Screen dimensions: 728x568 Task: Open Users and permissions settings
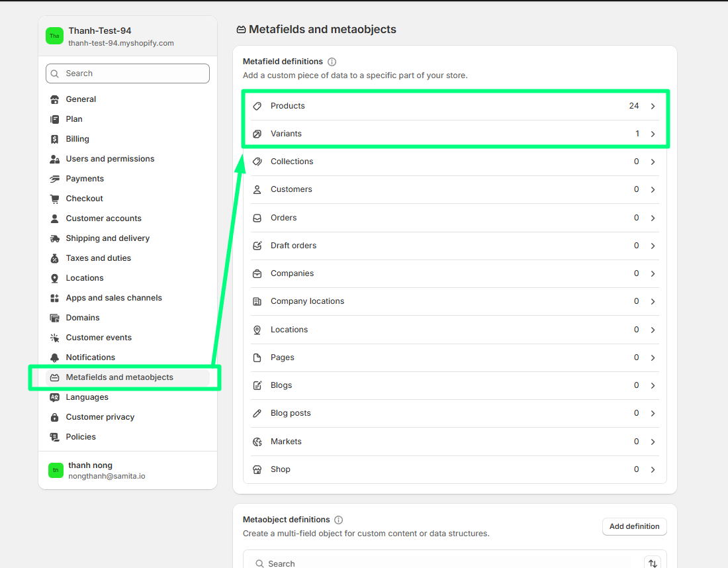(110, 159)
